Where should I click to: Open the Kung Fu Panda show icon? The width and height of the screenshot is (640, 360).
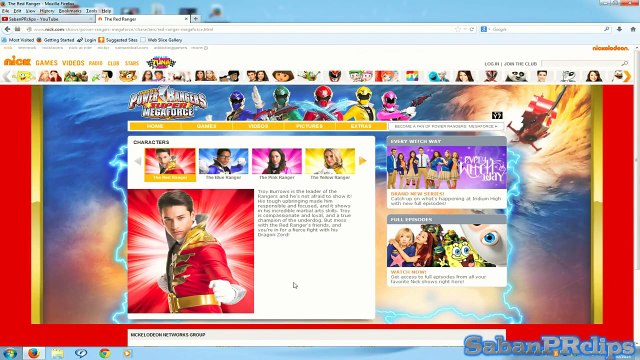[x=516, y=76]
